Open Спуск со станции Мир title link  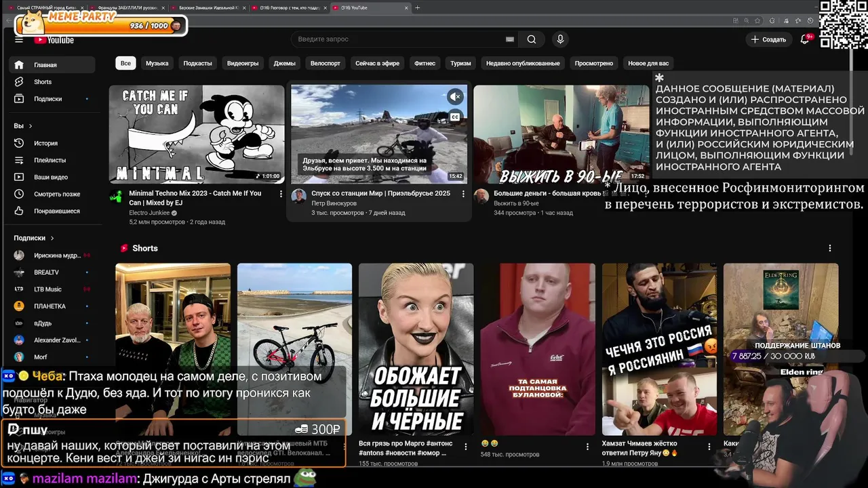[x=381, y=193]
